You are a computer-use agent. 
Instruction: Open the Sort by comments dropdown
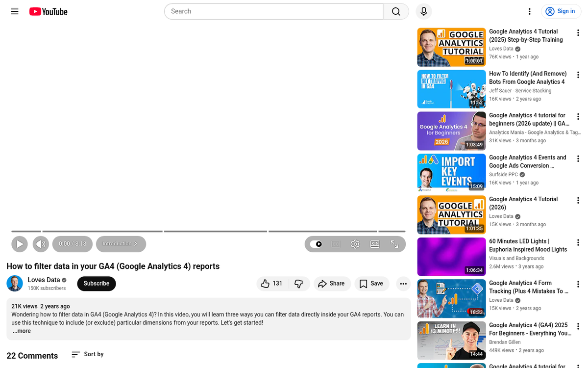(x=88, y=354)
